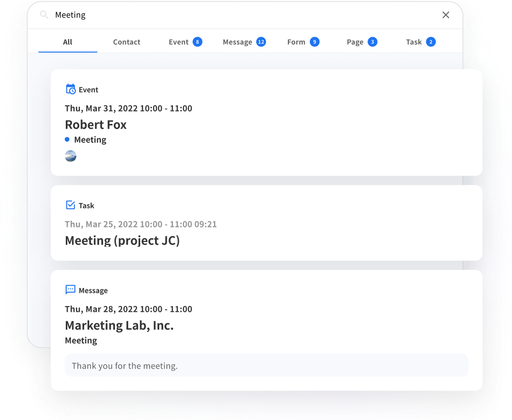Click the blue Meeting category dot
The image size is (512, 420).
pos(67,140)
